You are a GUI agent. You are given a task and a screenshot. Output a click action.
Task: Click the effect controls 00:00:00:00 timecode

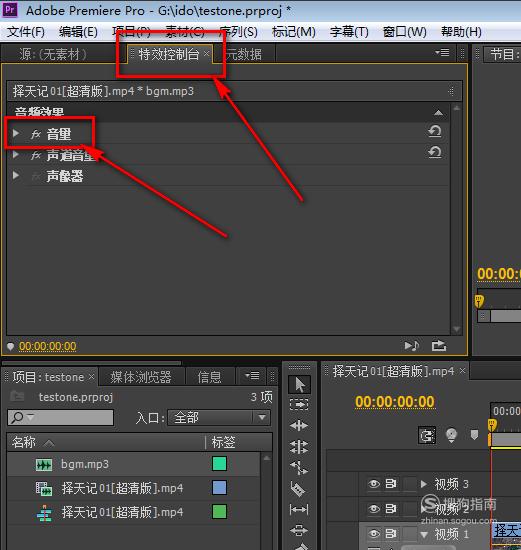coord(48,346)
